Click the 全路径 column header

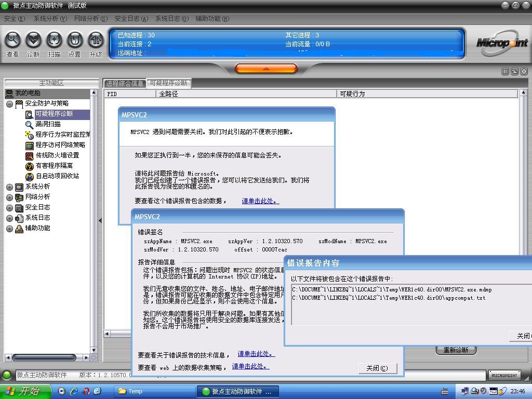point(246,94)
